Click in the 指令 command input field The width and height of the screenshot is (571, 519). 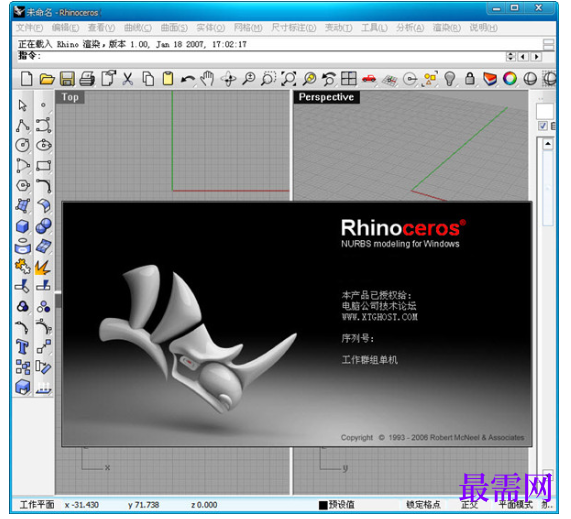click(x=273, y=56)
